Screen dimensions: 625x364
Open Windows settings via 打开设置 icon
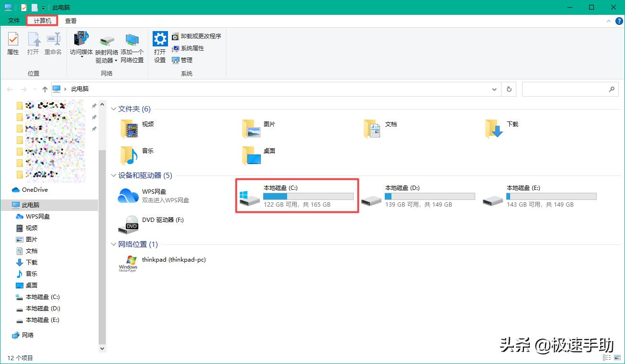tap(159, 45)
